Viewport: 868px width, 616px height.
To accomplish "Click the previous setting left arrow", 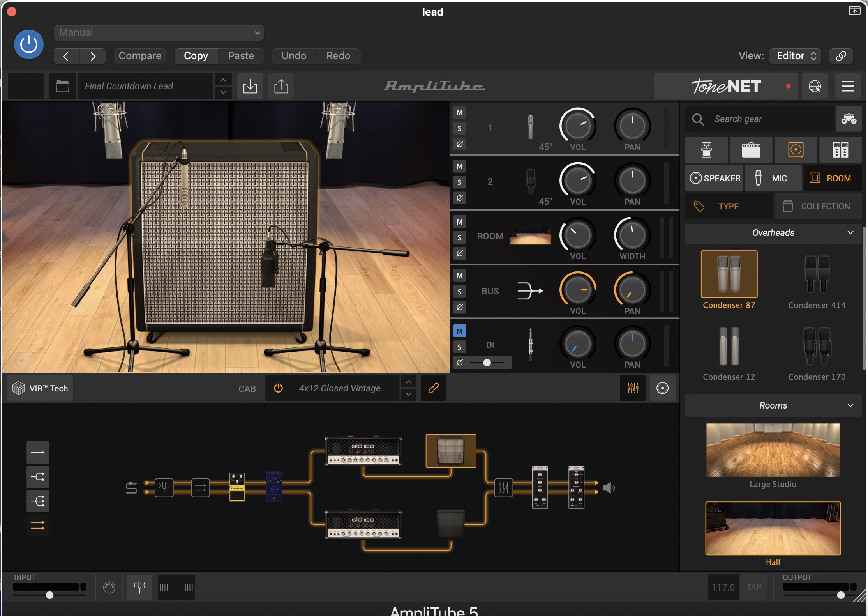I will pos(66,56).
